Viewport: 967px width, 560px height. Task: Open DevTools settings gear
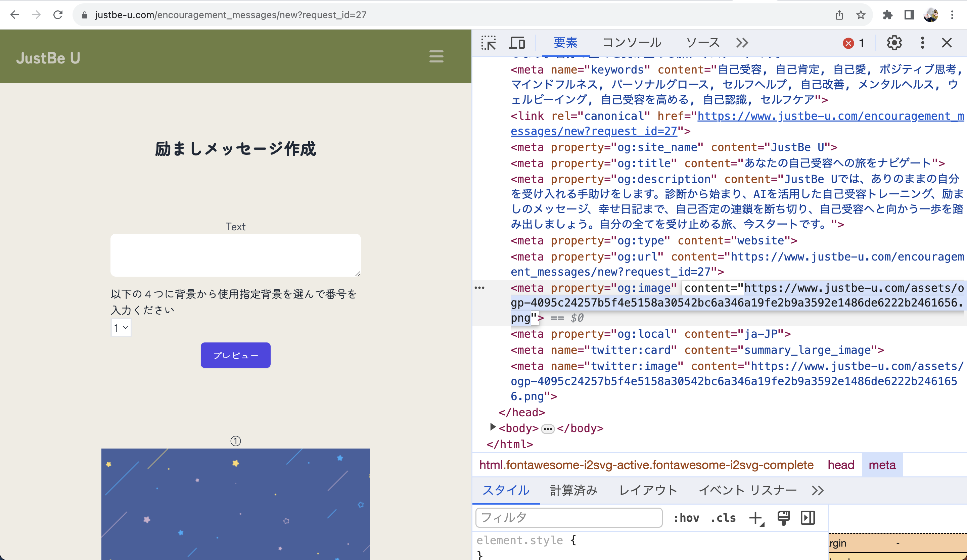[894, 43]
